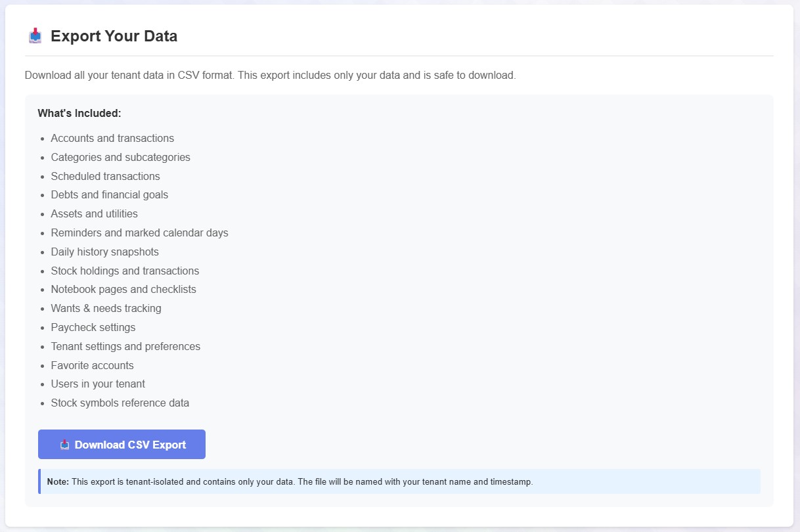The height and width of the screenshot is (532, 800).
Task: Select the What's Included heading text
Action: pyautogui.click(x=79, y=113)
